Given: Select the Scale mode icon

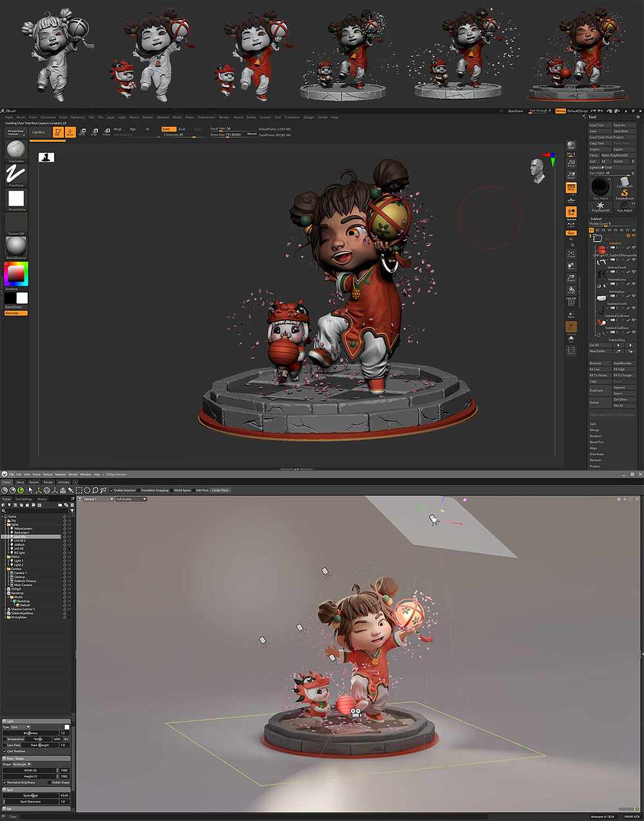Looking at the screenshot, I should (94, 132).
